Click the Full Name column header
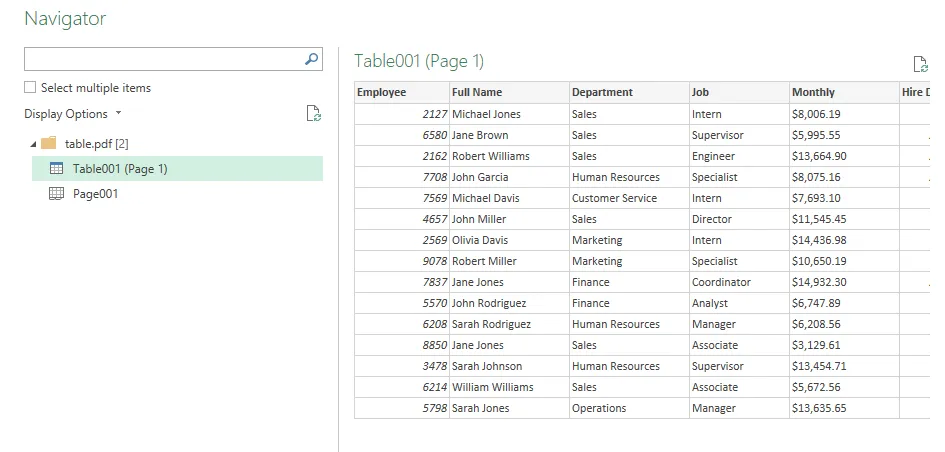This screenshot has height=452, width=945. tap(509, 92)
